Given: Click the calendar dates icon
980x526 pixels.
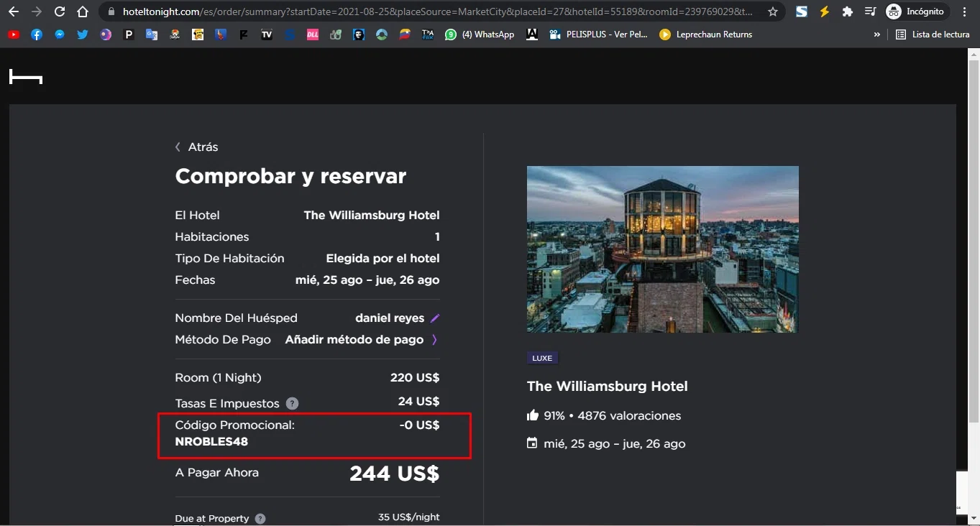Looking at the screenshot, I should click(x=532, y=443).
